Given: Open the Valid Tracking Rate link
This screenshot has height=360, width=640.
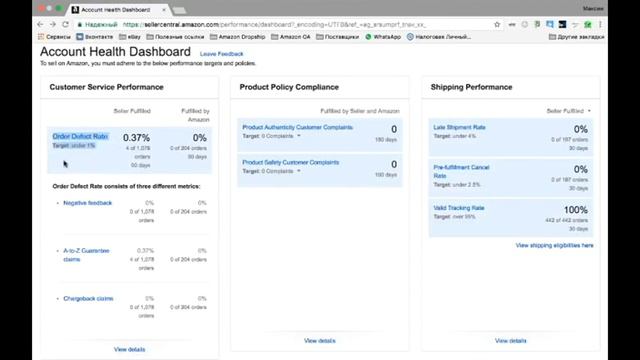Looking at the screenshot, I should [459, 208].
